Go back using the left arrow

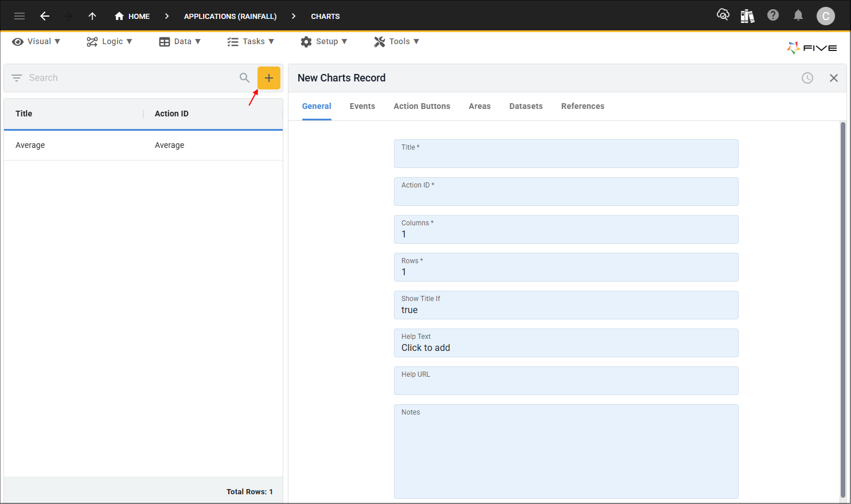pyautogui.click(x=45, y=16)
